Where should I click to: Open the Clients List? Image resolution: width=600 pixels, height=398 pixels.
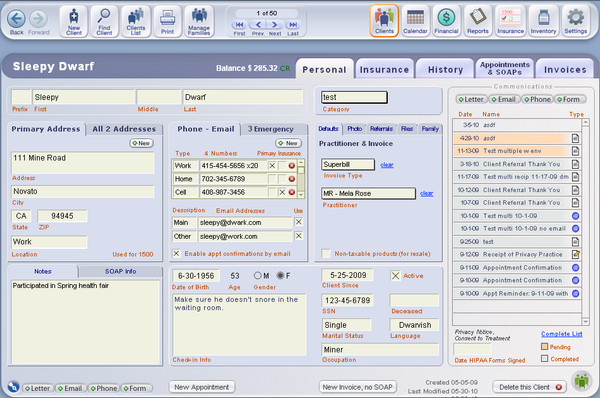pyautogui.click(x=135, y=21)
